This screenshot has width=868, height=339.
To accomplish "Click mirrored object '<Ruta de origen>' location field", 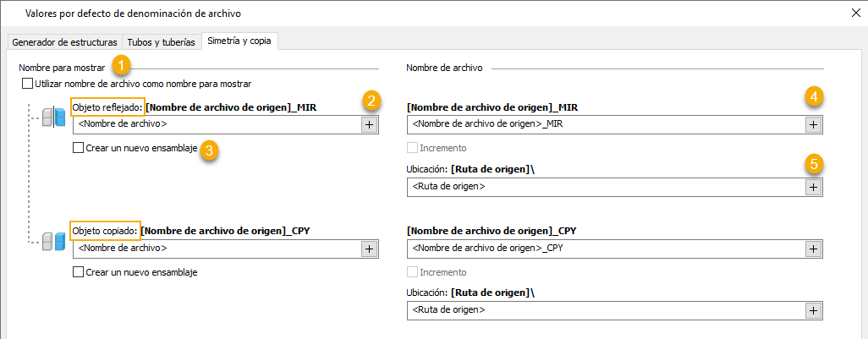I will [x=605, y=187].
